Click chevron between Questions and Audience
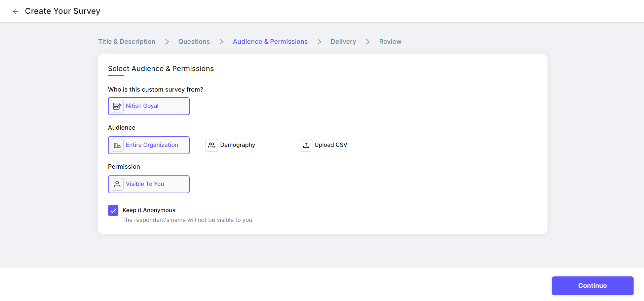Viewport: 644px width, 301px height. tap(221, 42)
